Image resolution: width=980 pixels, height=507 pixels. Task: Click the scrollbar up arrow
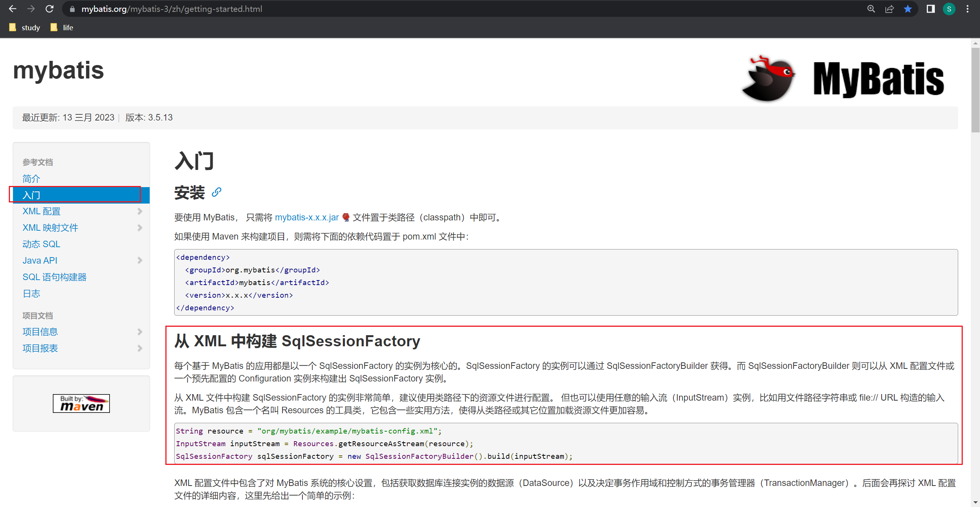point(975,43)
